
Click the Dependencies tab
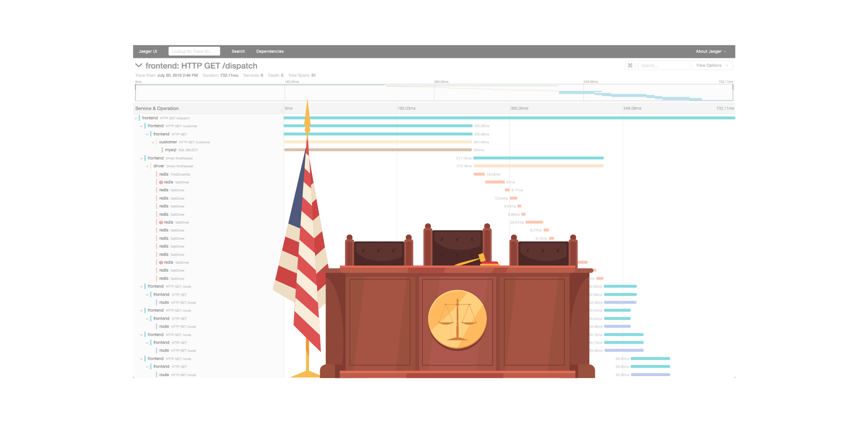(x=270, y=51)
